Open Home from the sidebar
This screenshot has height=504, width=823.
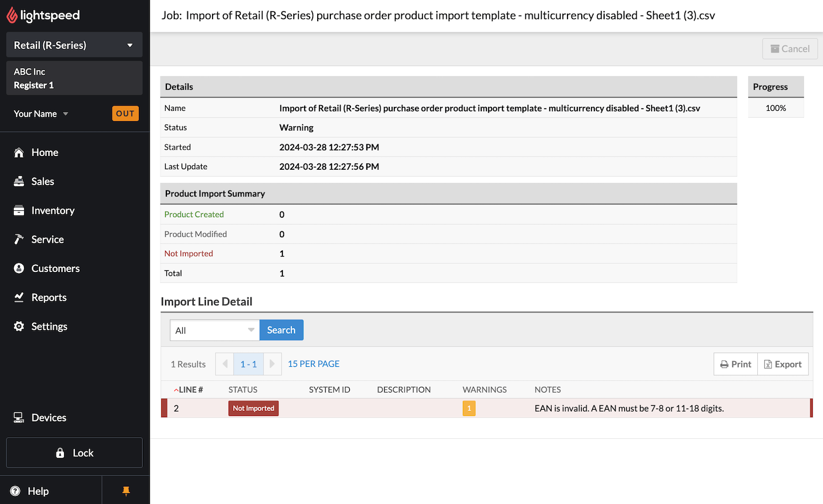point(45,153)
